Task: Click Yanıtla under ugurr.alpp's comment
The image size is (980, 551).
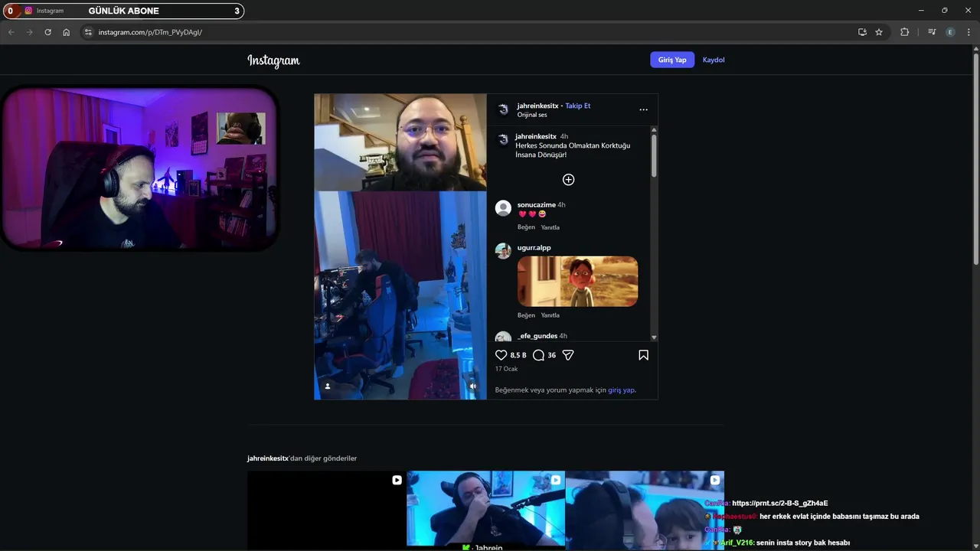Action: [x=550, y=315]
